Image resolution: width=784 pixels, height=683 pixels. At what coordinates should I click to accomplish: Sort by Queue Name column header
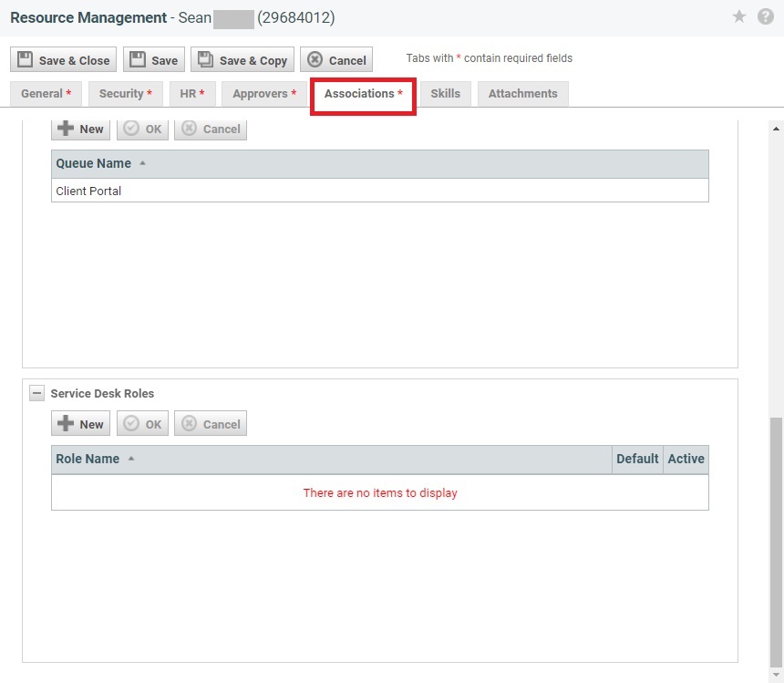point(94,164)
